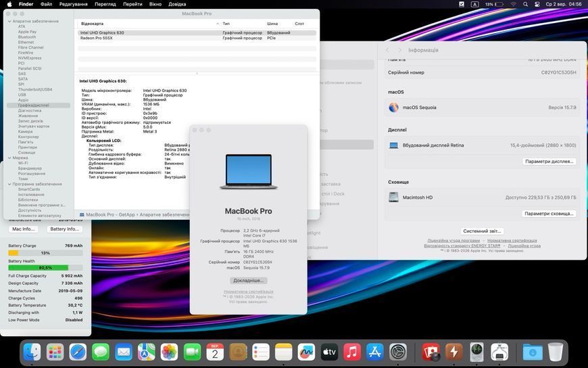Open Calendar showing date 2 in Dock
Viewport: 588px width, 368px height.
point(215,352)
